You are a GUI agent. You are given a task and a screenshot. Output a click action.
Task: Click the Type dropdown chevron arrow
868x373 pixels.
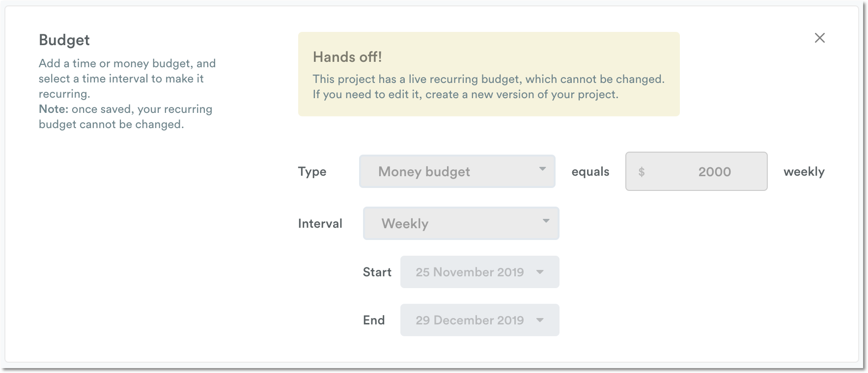[542, 169]
